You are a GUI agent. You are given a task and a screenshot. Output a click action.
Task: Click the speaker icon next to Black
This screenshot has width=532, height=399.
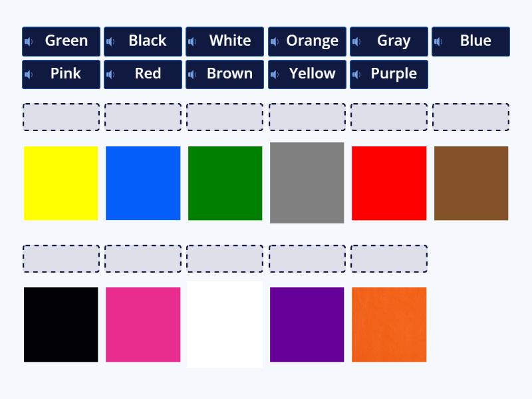point(110,41)
